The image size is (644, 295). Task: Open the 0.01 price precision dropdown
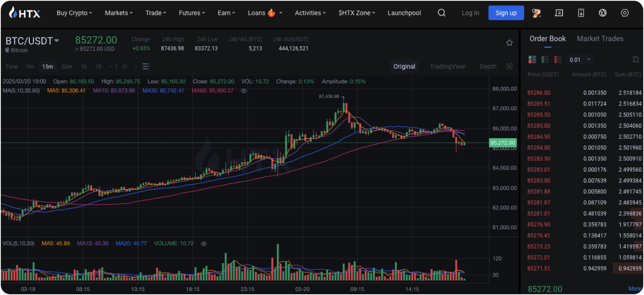(x=580, y=60)
